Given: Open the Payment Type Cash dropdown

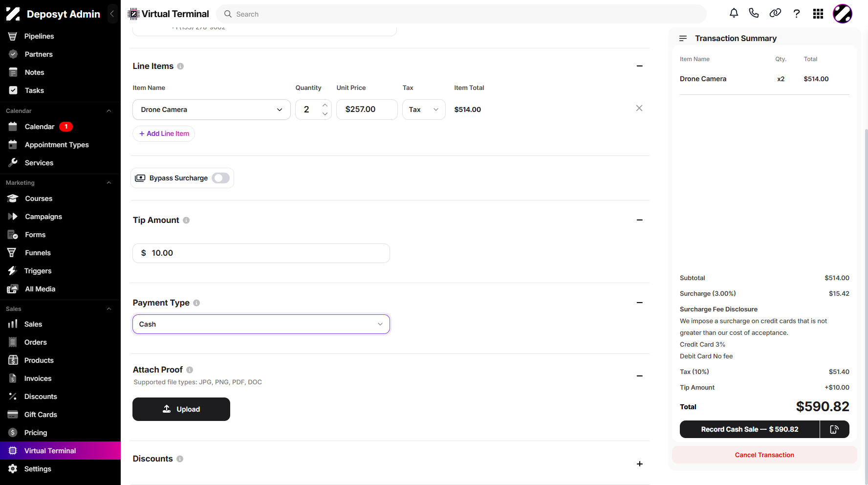Looking at the screenshot, I should pyautogui.click(x=261, y=324).
